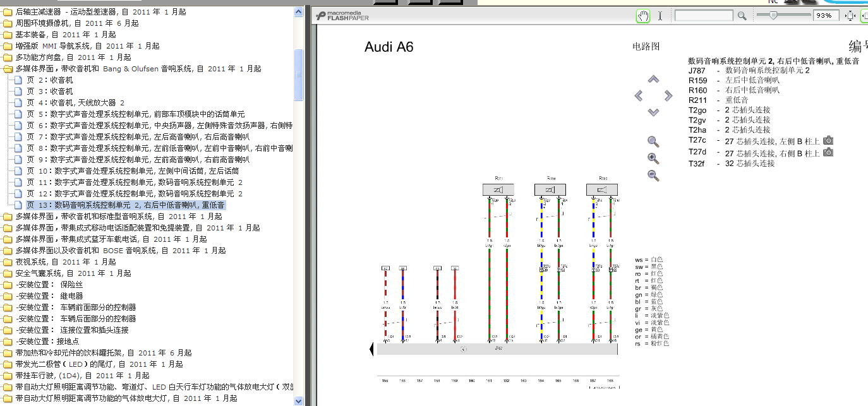Screen dimensions: 868x406
Task: Click the right arrow on diagram navigation pad
Action: tap(668, 96)
